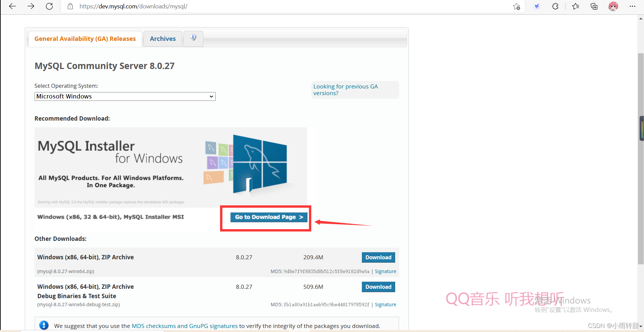Click the address bar URL
644x332 pixels.
point(133,6)
